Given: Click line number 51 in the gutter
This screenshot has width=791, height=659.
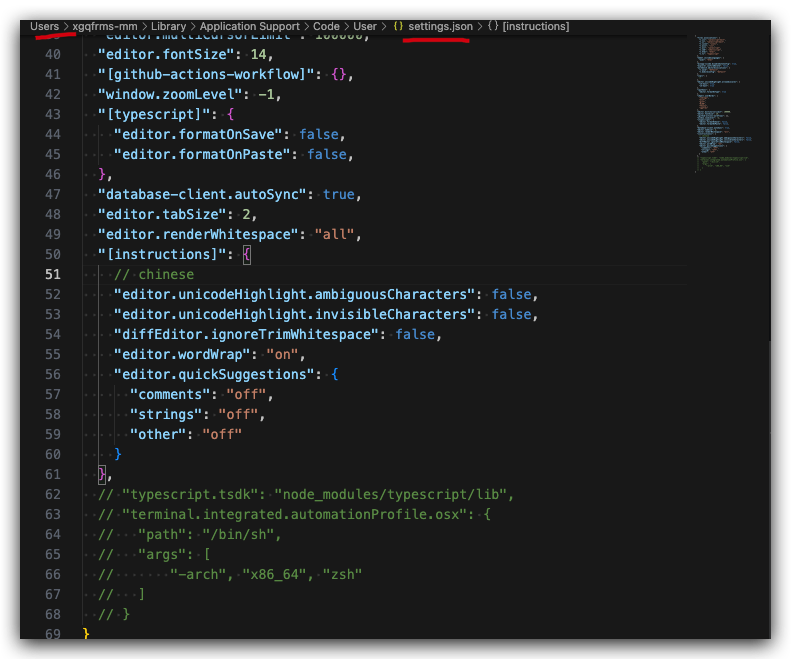Looking at the screenshot, I should click(x=52, y=274).
